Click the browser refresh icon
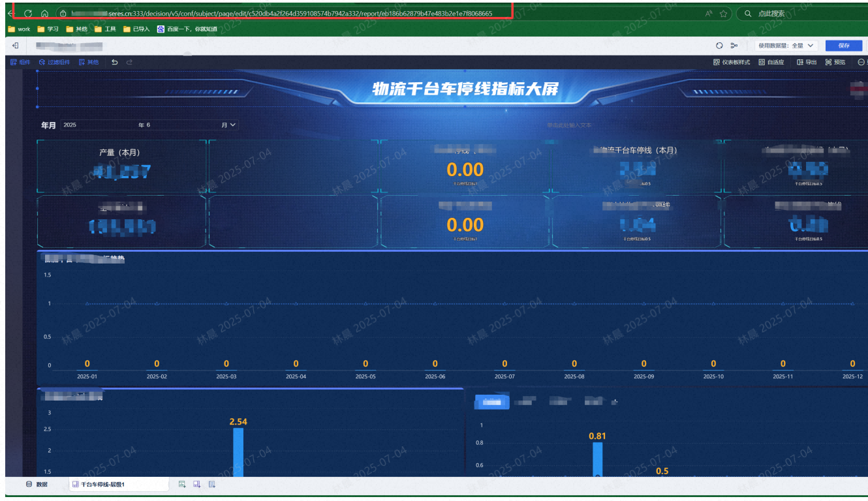 coord(28,13)
